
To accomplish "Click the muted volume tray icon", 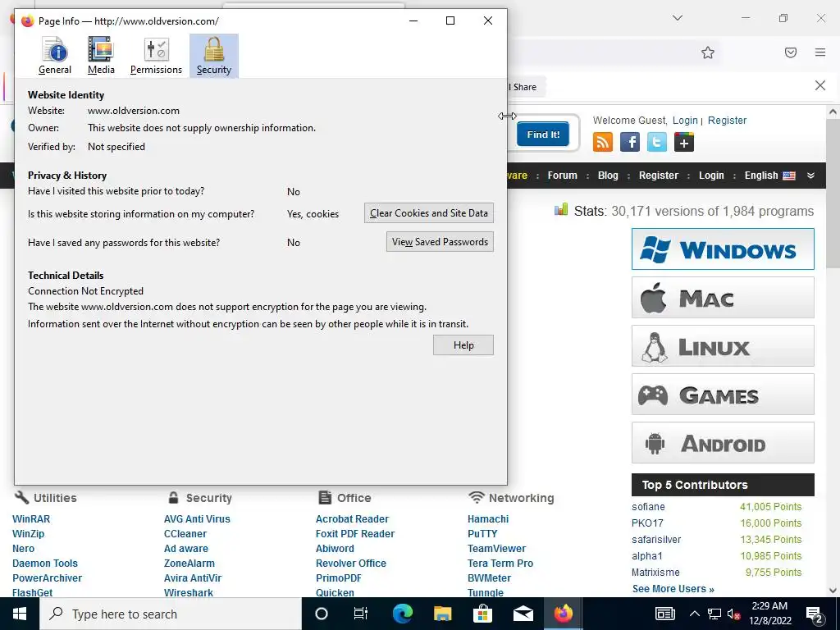I will click(733, 614).
